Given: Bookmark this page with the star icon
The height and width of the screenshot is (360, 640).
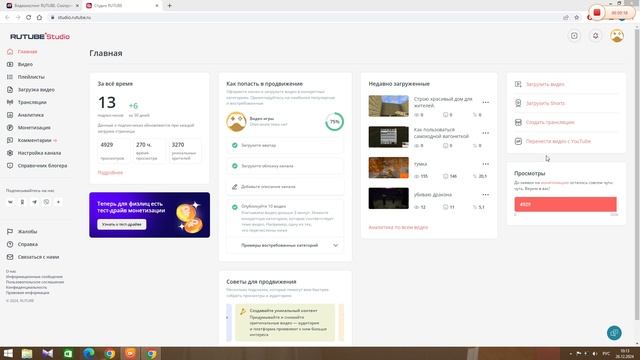Looking at the screenshot, I should coord(576,18).
